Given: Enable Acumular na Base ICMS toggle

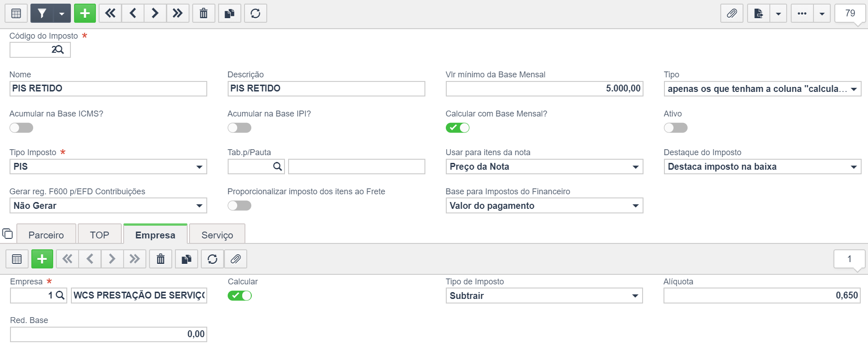Looking at the screenshot, I should coord(21,128).
